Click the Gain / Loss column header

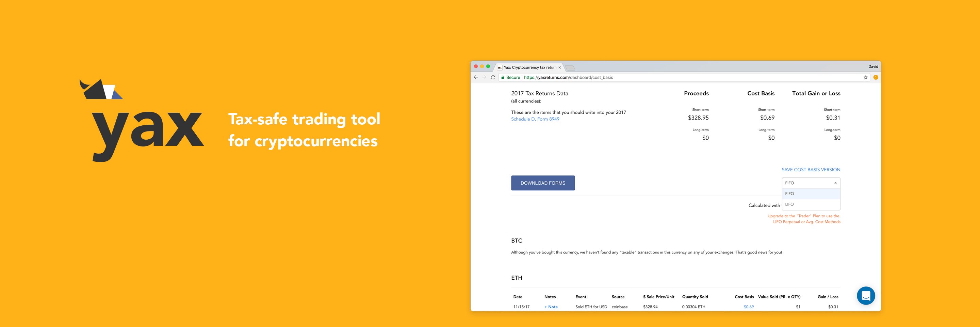tap(828, 297)
